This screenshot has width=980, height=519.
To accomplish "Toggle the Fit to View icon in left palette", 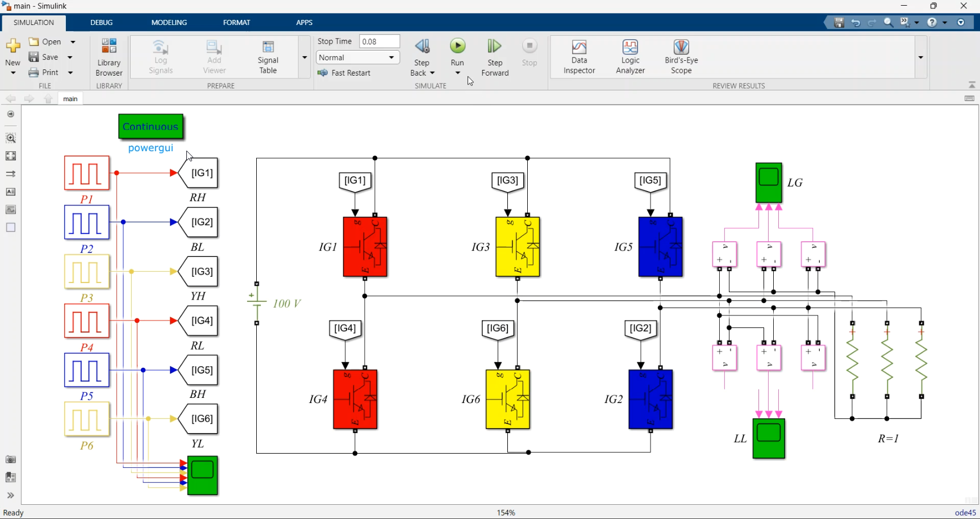I will (10, 156).
